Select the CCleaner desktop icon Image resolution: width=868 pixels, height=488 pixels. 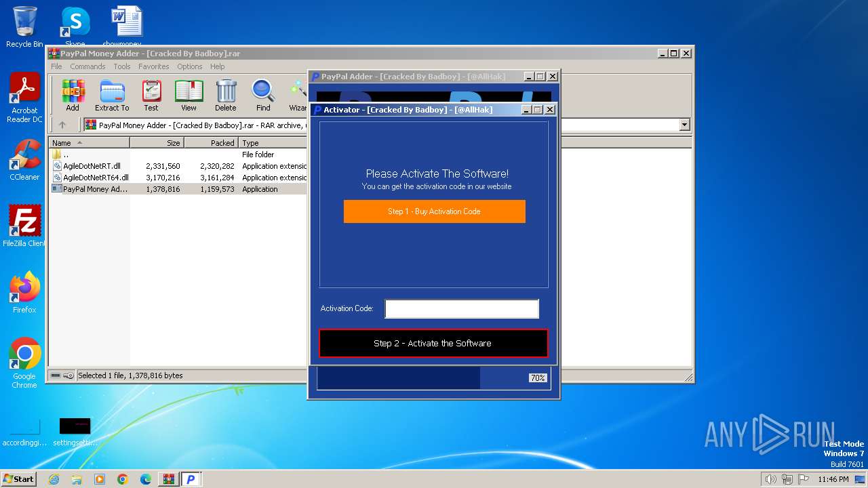[x=24, y=160]
